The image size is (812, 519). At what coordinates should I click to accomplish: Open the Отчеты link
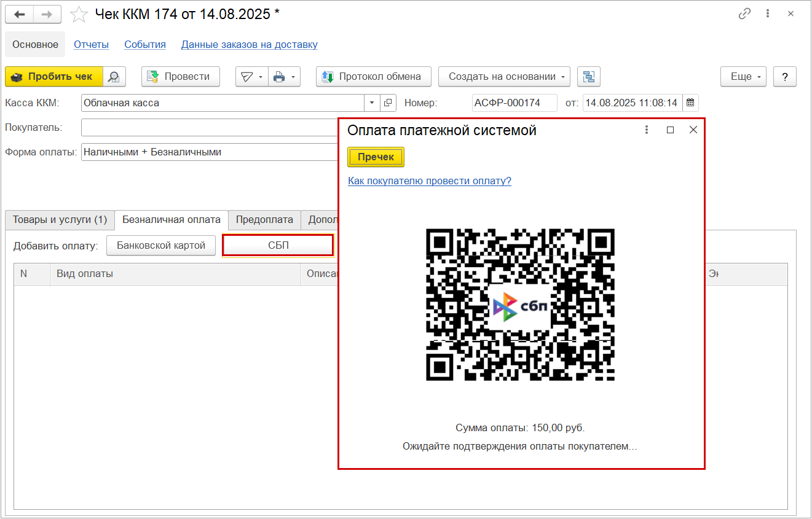(92, 44)
